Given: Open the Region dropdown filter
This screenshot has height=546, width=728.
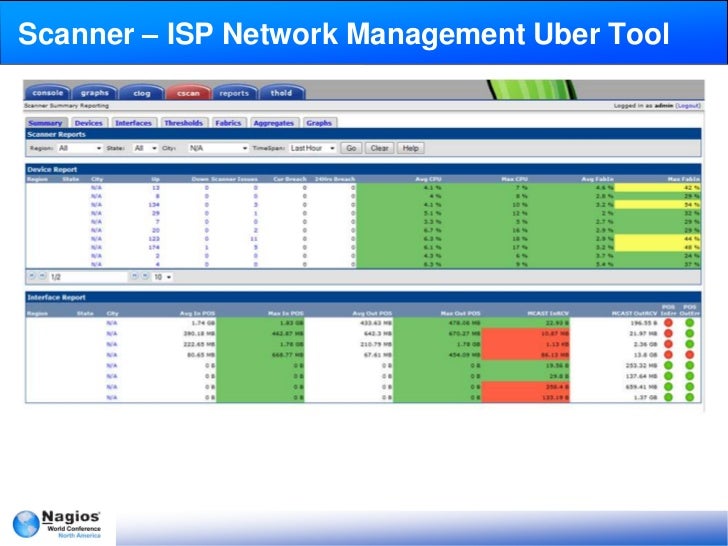Looking at the screenshot, I should [x=79, y=148].
